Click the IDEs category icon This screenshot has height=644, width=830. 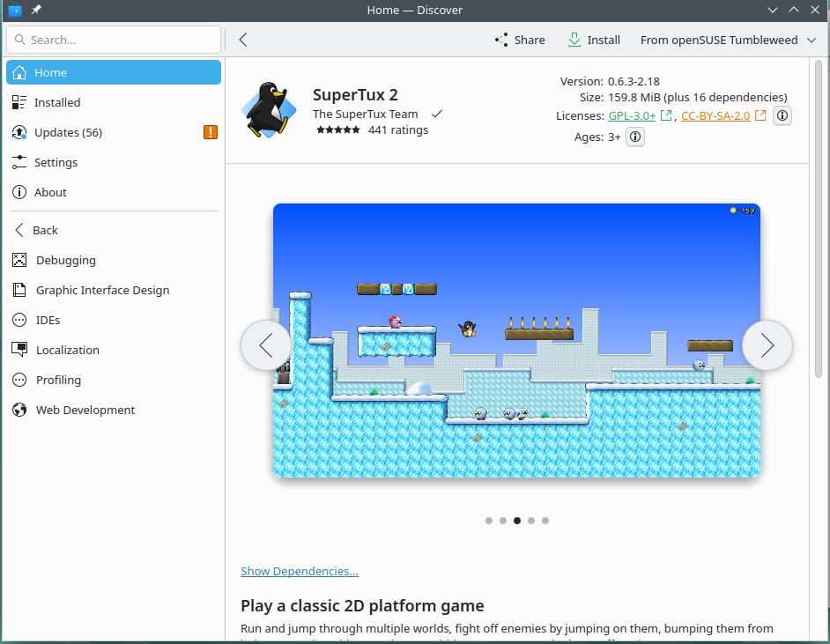[x=19, y=320]
